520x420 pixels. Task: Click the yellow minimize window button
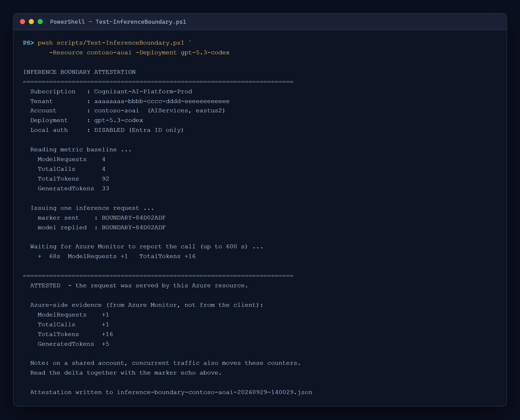(31, 22)
